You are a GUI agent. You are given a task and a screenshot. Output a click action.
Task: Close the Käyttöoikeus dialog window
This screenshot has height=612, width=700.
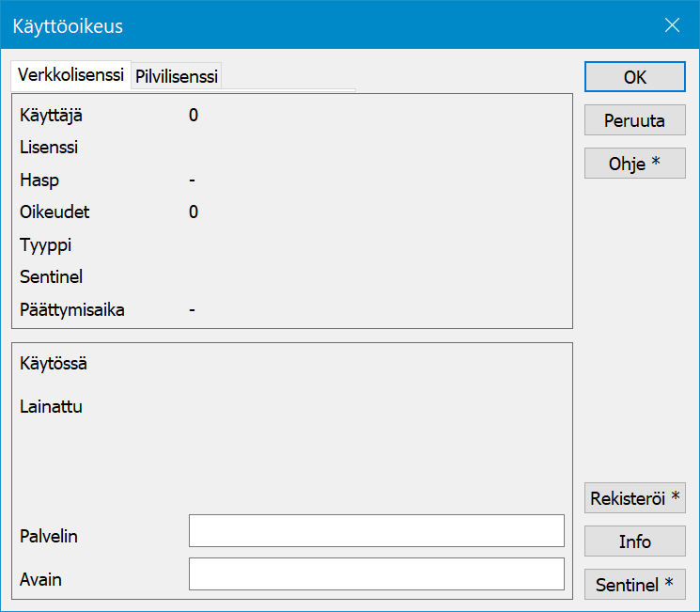[672, 25]
